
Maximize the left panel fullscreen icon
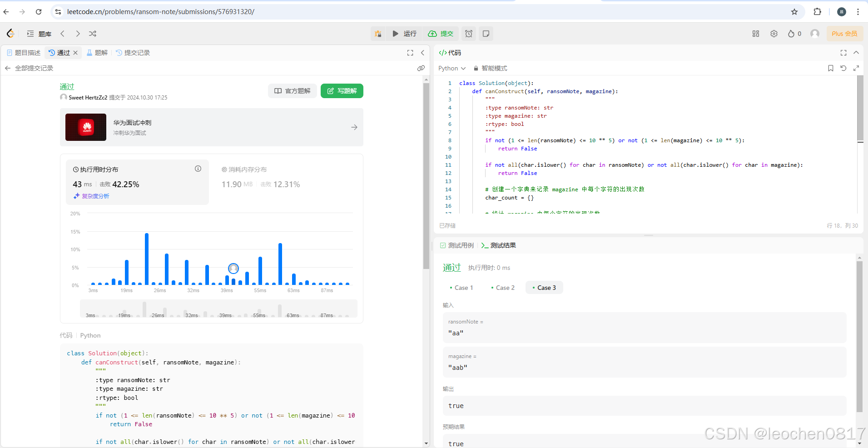410,53
